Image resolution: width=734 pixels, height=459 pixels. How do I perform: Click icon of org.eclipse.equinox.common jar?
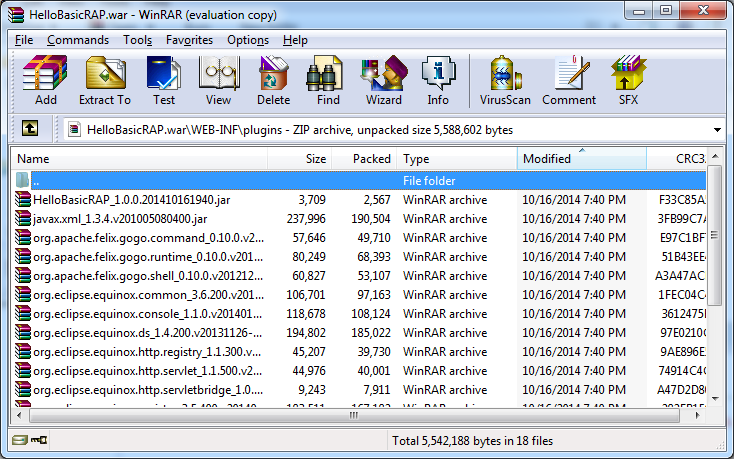pyautogui.click(x=23, y=294)
